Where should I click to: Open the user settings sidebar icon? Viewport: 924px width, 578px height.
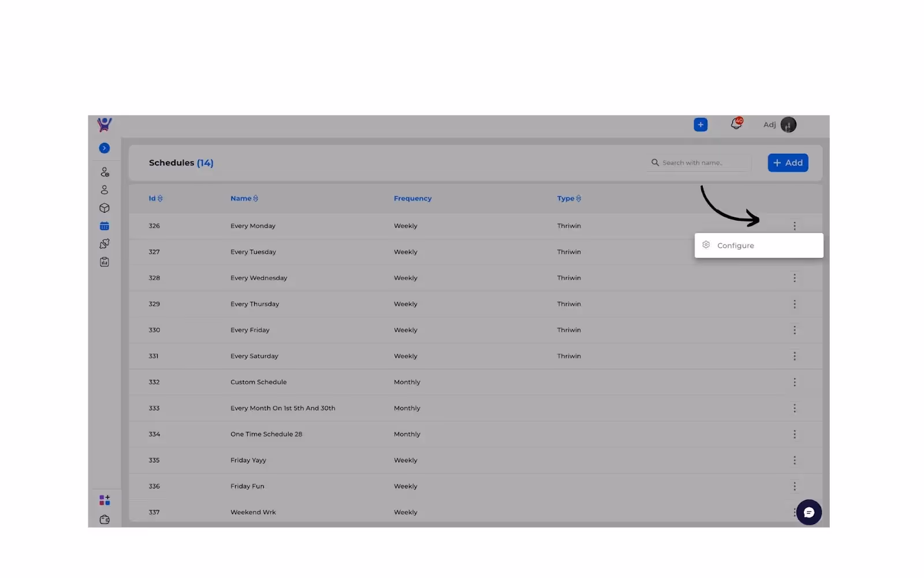pyautogui.click(x=105, y=172)
